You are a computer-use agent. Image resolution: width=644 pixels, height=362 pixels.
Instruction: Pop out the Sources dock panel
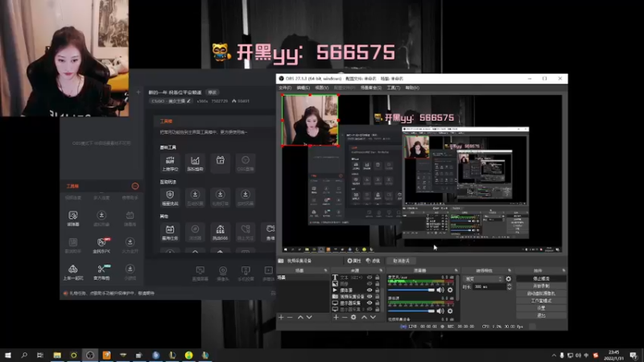[381, 270]
